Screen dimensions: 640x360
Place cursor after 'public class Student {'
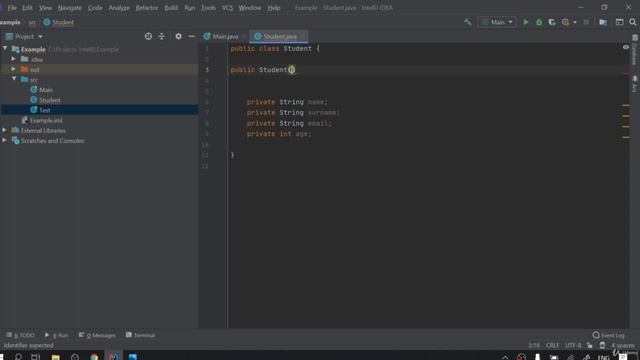(321, 49)
